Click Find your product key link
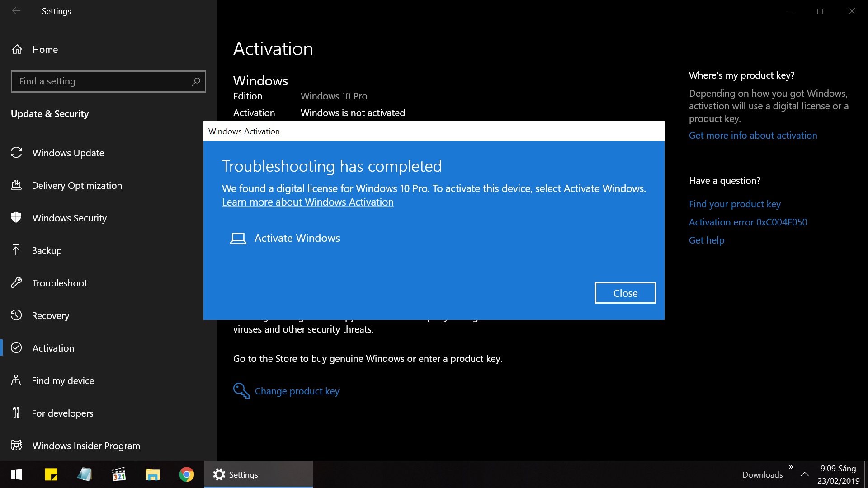 (x=735, y=204)
